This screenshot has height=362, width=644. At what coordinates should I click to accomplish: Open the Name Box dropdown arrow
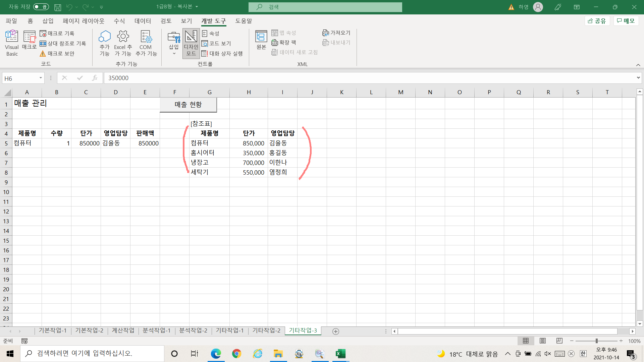[x=41, y=78]
